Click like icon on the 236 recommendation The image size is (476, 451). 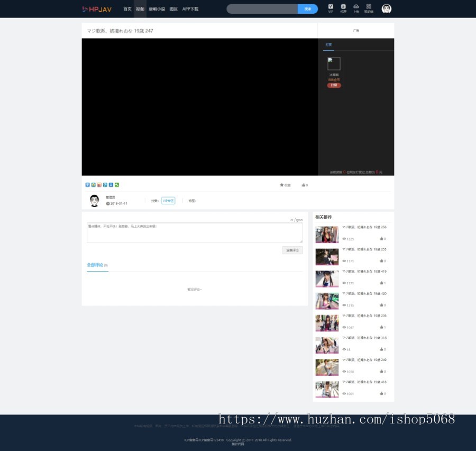click(x=381, y=327)
